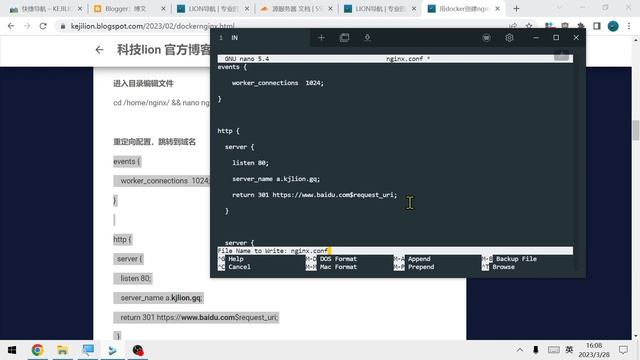Select Mac Format option in nano
This screenshot has width=640, height=360.
point(338,267)
